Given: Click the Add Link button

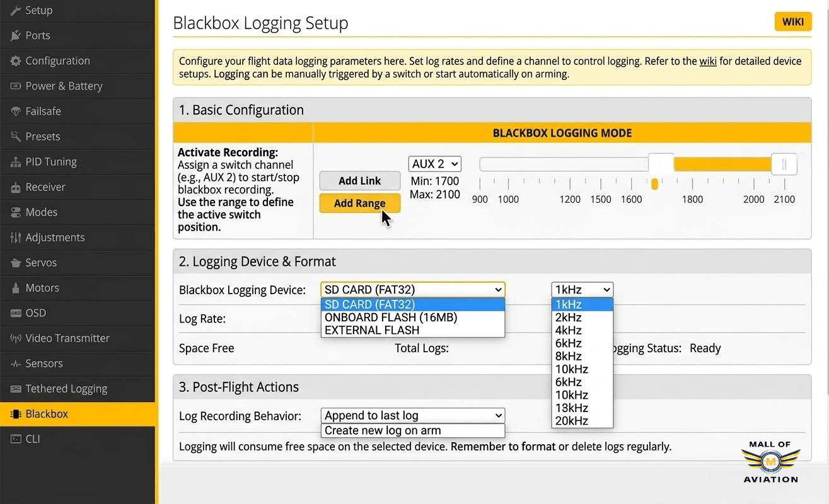Looking at the screenshot, I should (359, 181).
